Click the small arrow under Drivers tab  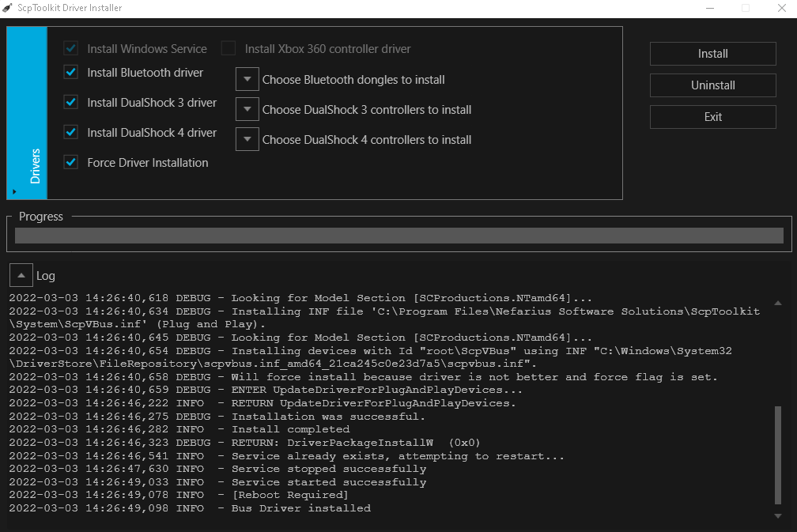point(14,191)
